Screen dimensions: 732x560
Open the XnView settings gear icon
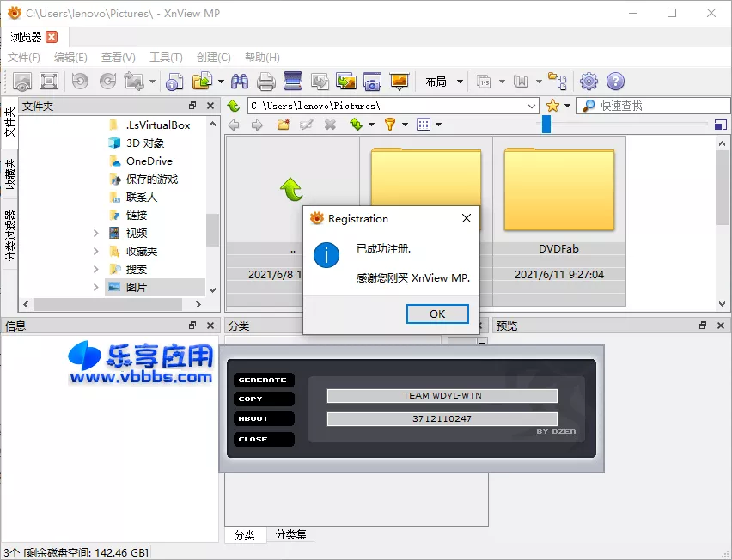point(588,81)
